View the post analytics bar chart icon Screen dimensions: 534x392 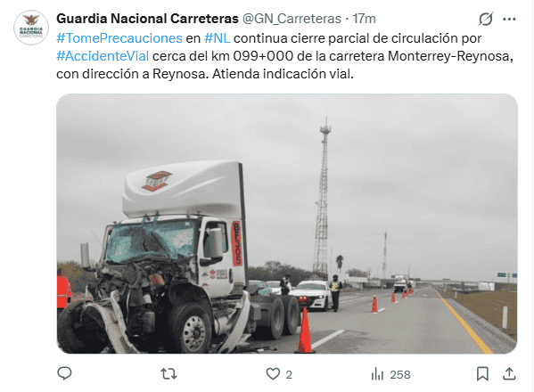(377, 374)
